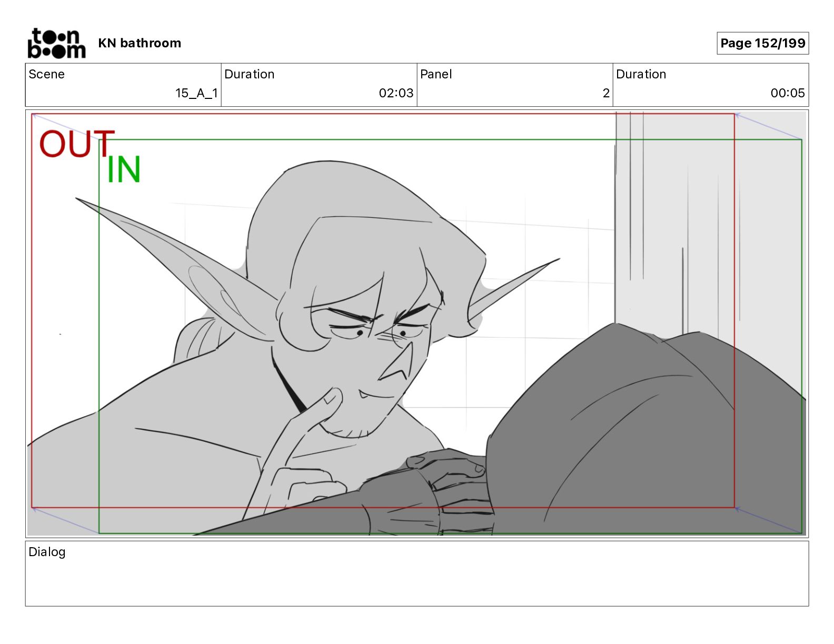Click the 'Dialog' field label
This screenshot has height=644, width=834.
click(47, 552)
